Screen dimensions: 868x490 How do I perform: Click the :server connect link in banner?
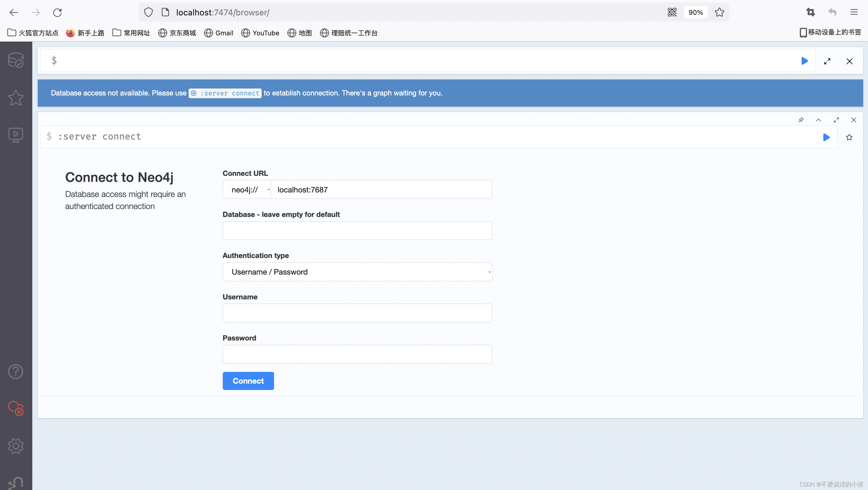225,93
